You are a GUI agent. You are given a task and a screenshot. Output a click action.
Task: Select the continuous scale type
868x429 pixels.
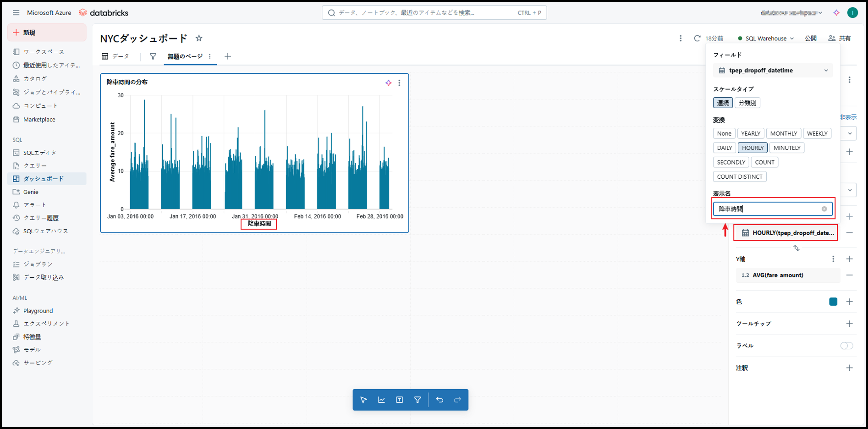tap(723, 103)
